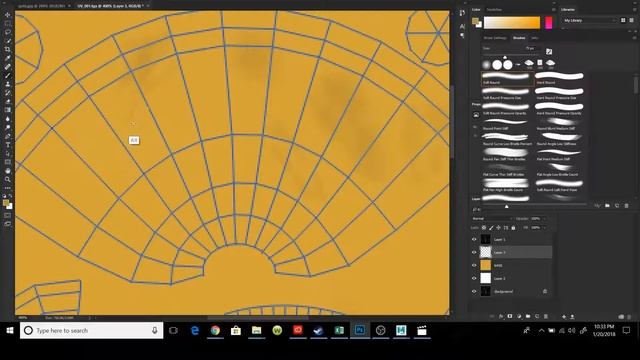Select the Eraser tool
Screen dimensions: 640x360
[7, 101]
